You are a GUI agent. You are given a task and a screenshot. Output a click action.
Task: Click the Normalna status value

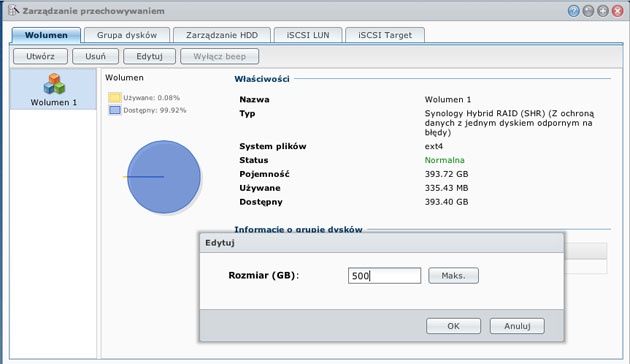coord(444,160)
